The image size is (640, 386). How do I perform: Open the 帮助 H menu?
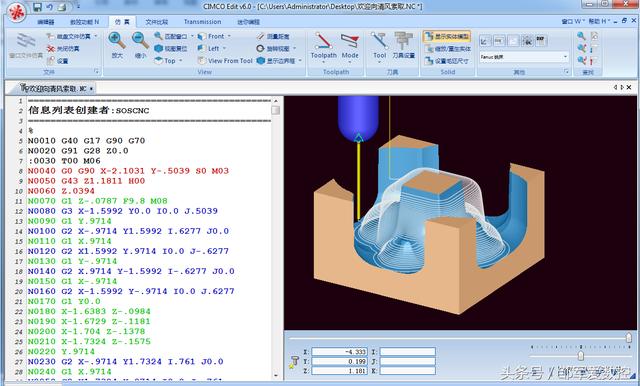tap(600, 21)
